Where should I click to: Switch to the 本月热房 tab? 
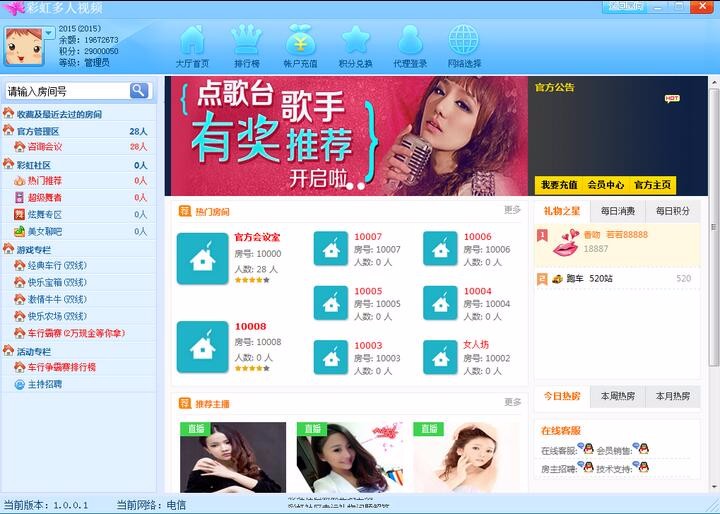[x=673, y=396]
